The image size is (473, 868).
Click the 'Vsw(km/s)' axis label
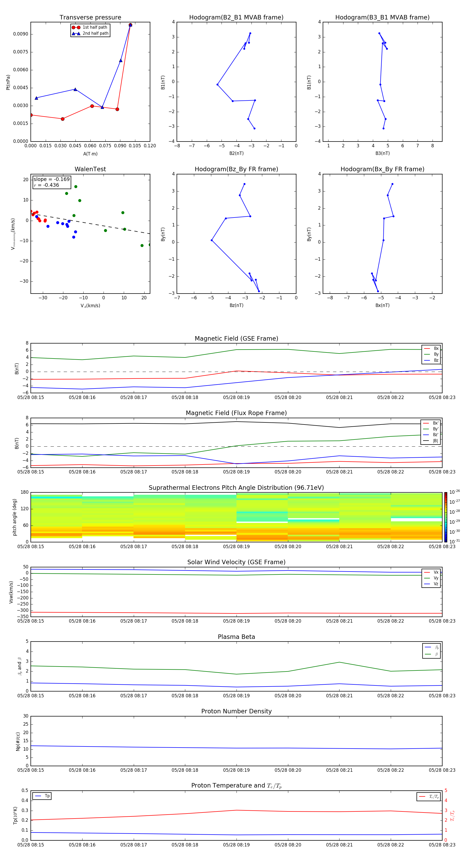pos(11,592)
